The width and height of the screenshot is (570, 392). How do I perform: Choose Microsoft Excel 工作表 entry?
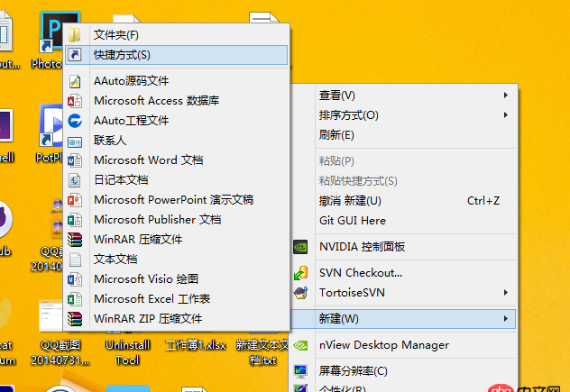[x=176, y=299]
